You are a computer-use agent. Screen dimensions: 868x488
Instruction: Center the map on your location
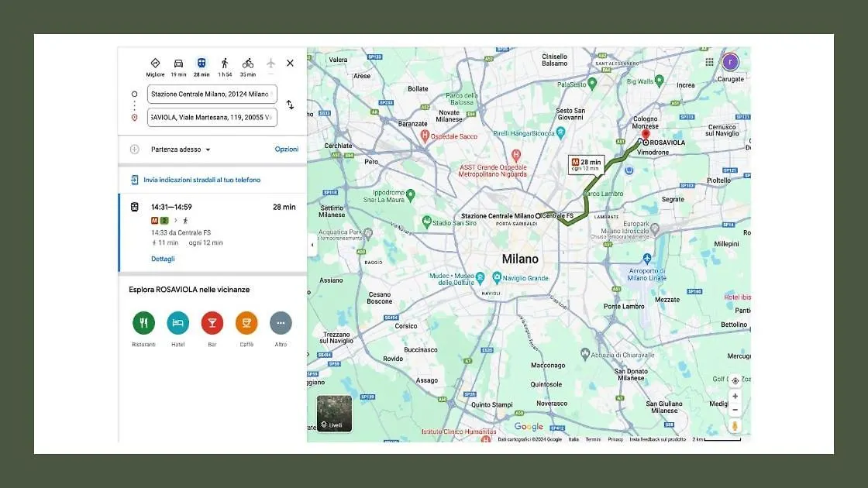click(x=735, y=380)
